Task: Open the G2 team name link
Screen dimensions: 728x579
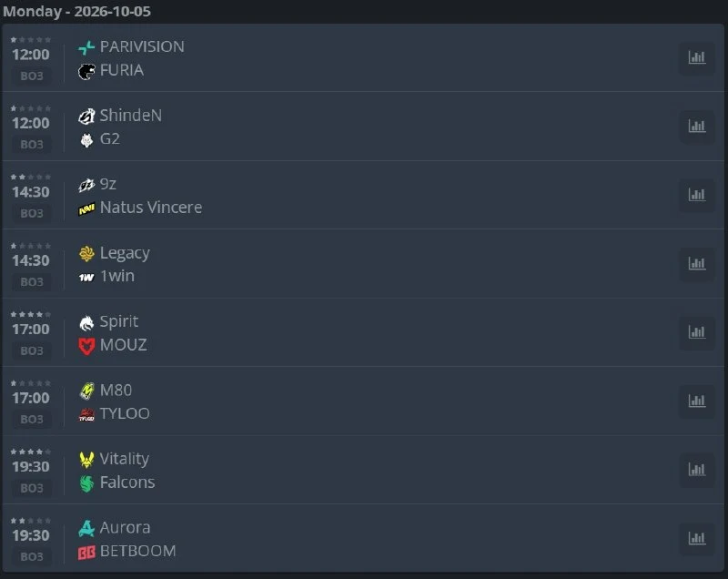Action: tap(110, 138)
